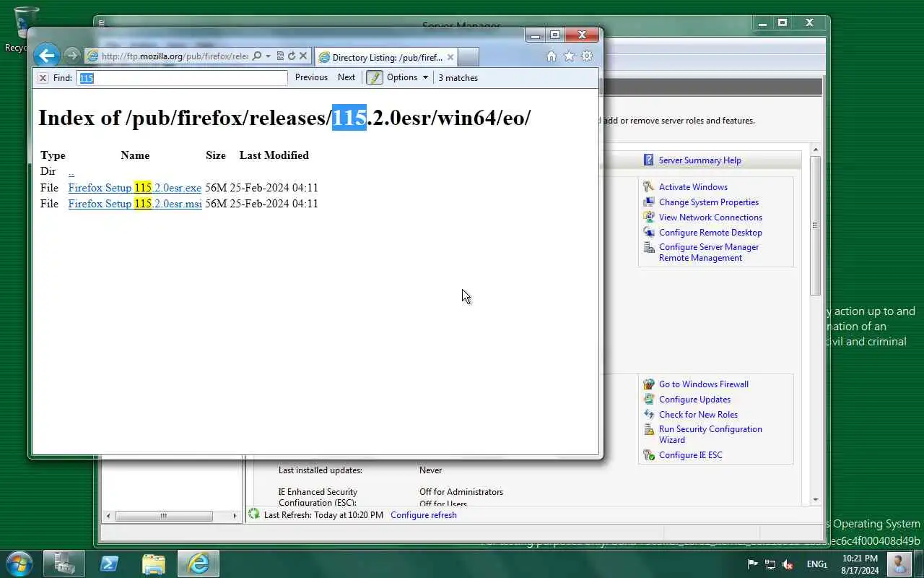Select the Directory Listing tab
Screen dimensions: 924x578
(386, 57)
